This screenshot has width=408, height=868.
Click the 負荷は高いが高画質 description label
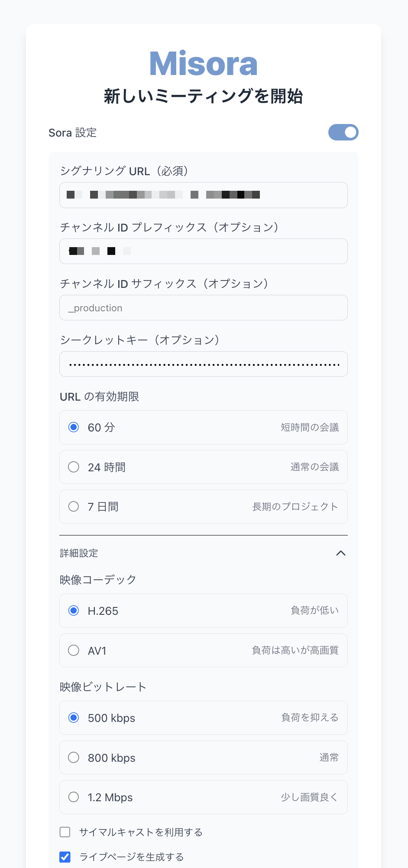pos(295,650)
